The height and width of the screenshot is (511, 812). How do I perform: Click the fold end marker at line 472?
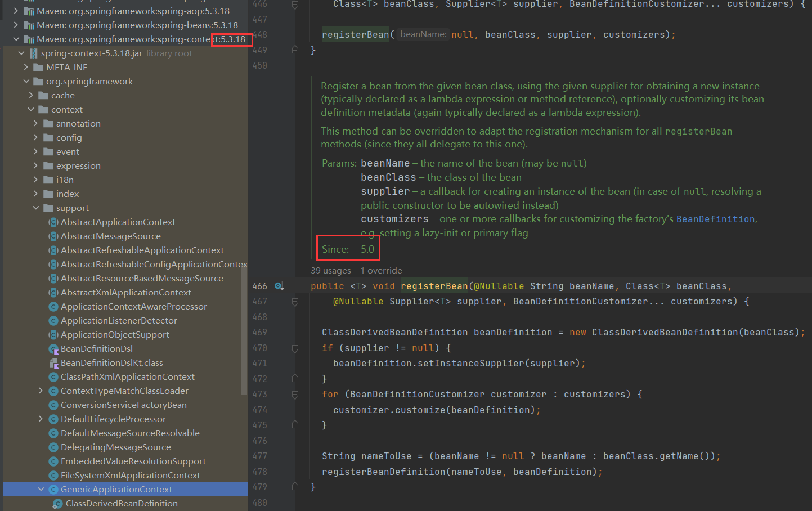click(x=295, y=379)
